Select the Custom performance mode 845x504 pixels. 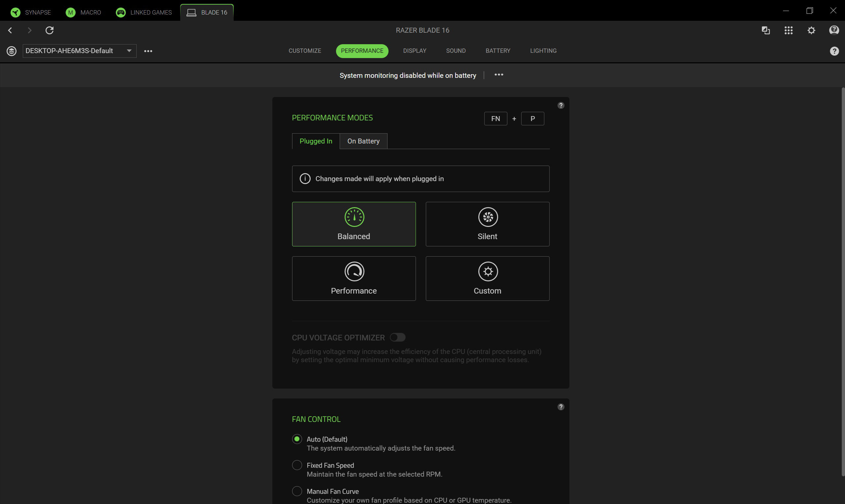(x=487, y=278)
